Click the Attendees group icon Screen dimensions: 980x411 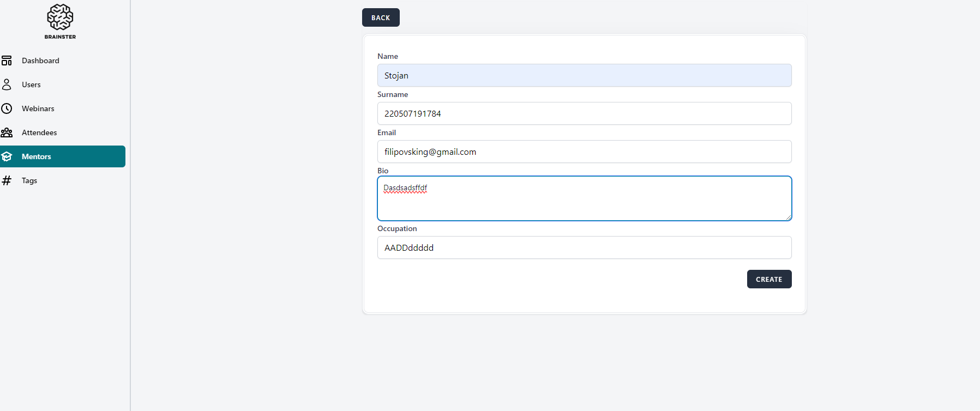7,132
